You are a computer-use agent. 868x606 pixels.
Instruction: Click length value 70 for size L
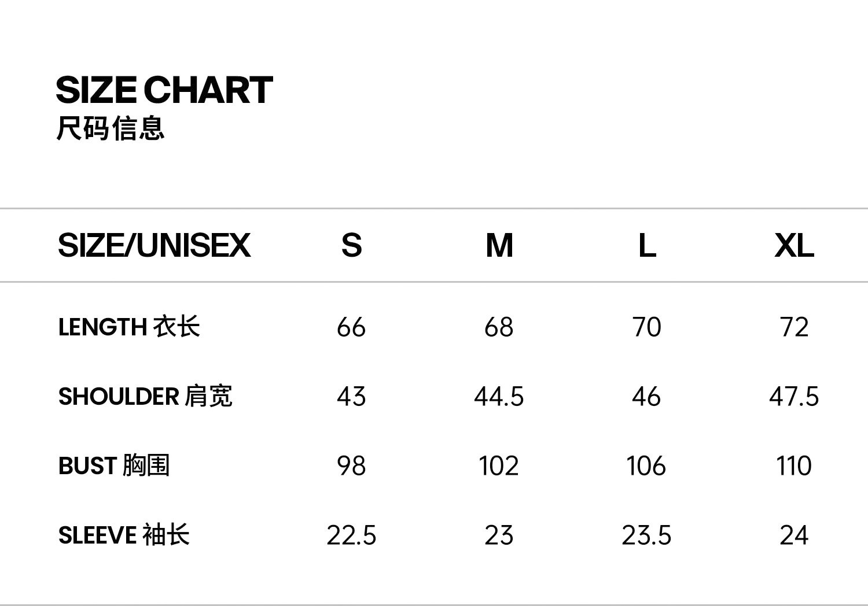click(x=646, y=327)
